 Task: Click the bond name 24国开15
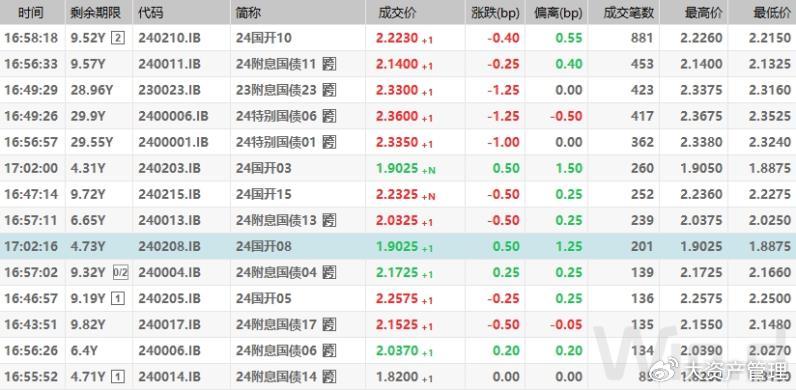[263, 194]
